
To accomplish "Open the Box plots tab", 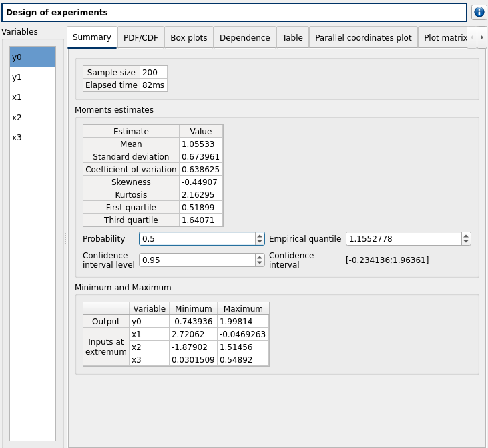I will (x=188, y=38).
